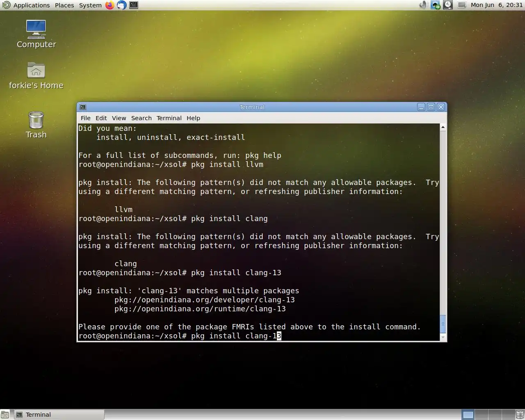Launch Thunderbird mail from the top panel
This screenshot has height=420, width=525.
pos(121,5)
